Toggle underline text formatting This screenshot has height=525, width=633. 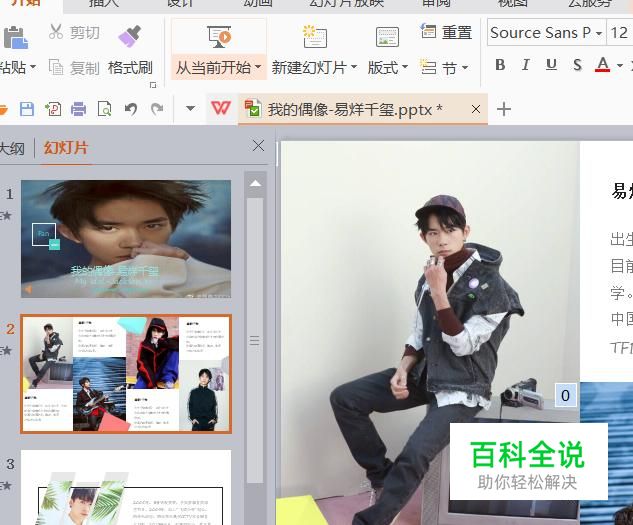coord(551,66)
